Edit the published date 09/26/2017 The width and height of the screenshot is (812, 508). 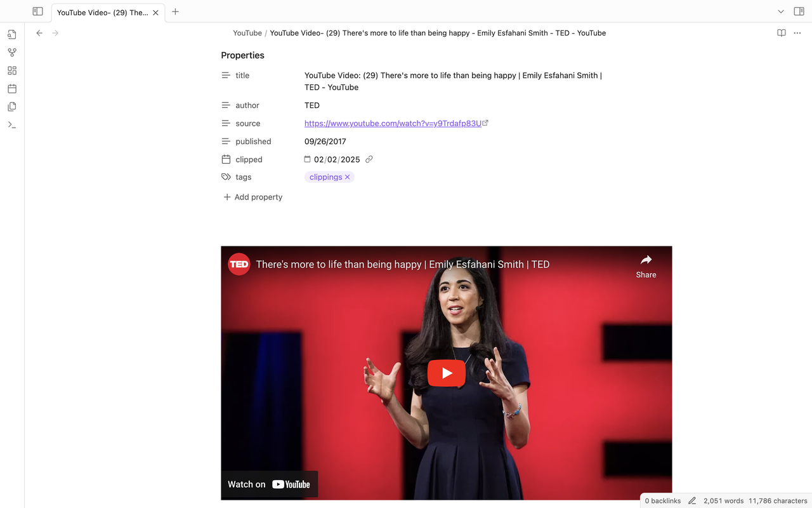tap(325, 142)
